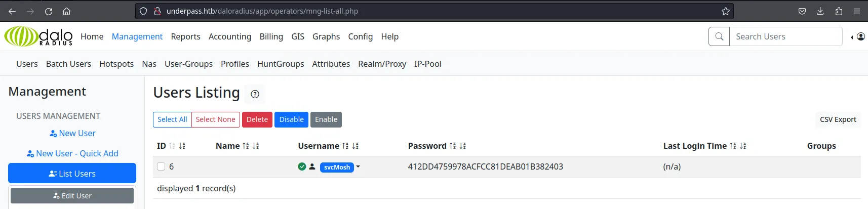The image size is (868, 209).
Task: Sort the ID column descending
Action: (x=182, y=146)
